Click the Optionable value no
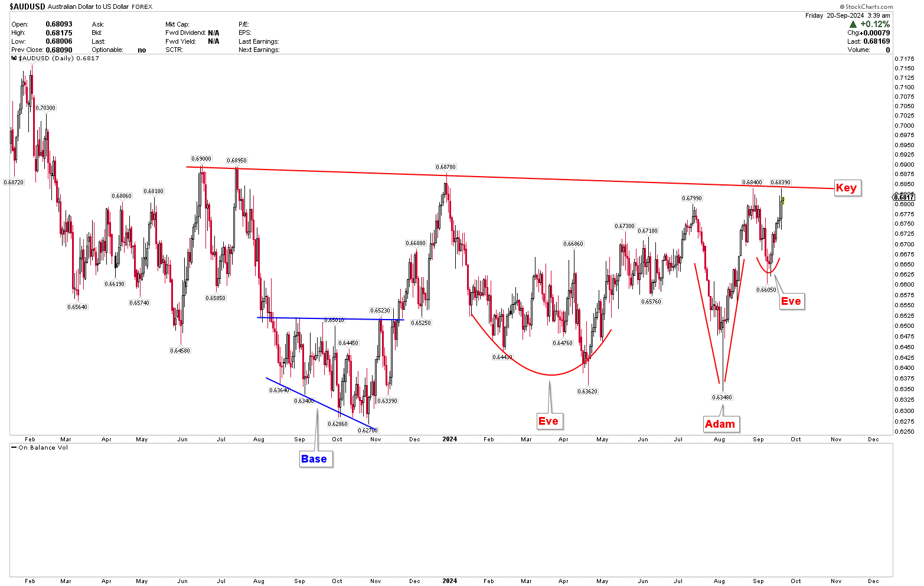 click(x=142, y=50)
